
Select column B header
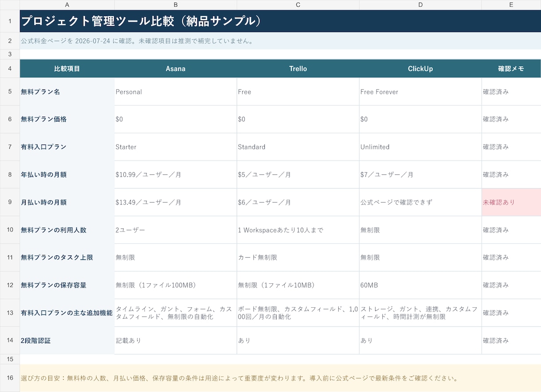click(176, 5)
